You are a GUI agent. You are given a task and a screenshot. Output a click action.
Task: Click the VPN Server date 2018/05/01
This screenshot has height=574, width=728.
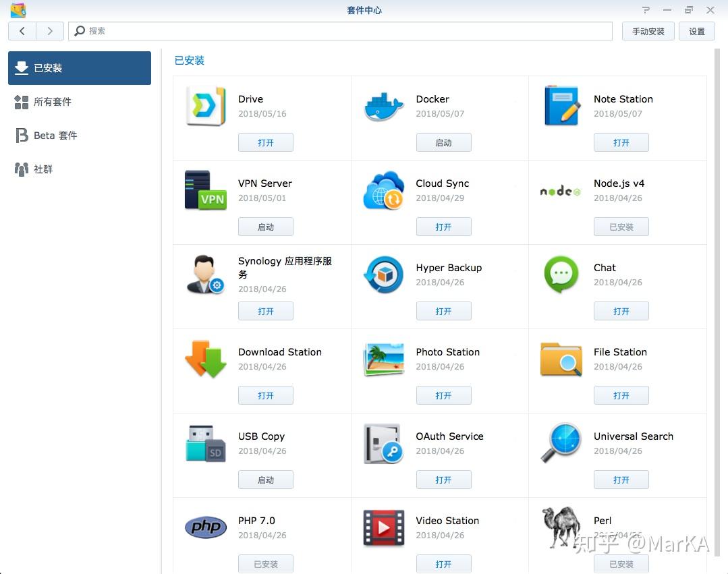[x=262, y=198]
